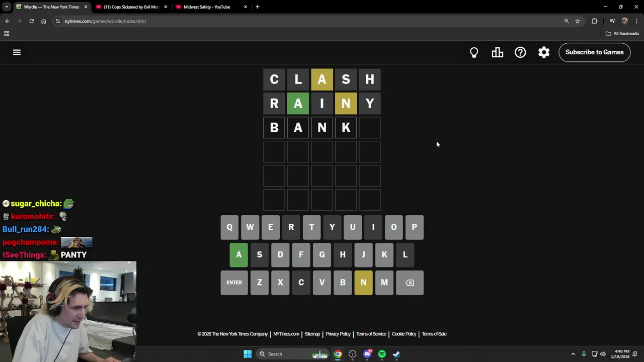Open the help question mark icon

[x=520, y=52]
